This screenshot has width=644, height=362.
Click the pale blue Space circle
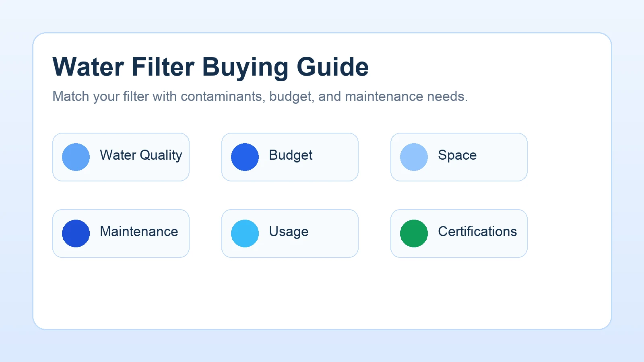point(414,157)
